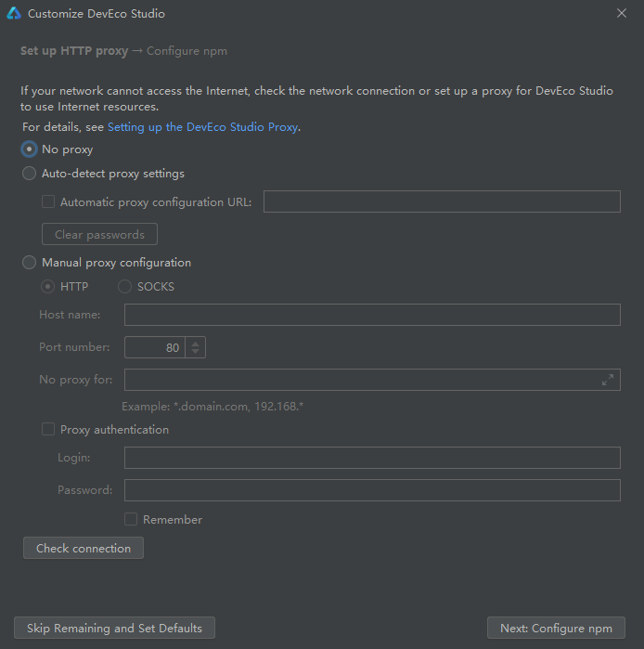
Task: Pick the SOCKS proxy type
Action: coord(124,286)
